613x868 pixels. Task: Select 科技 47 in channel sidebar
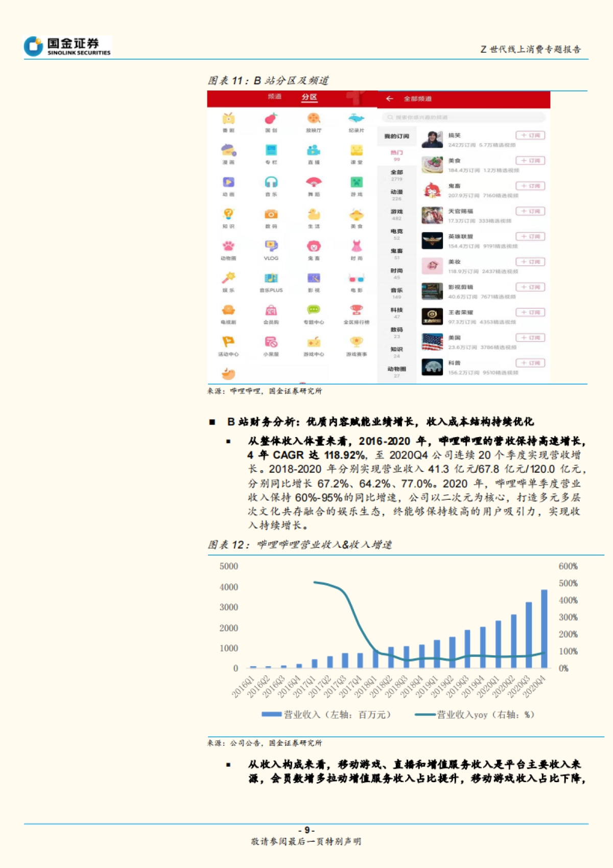pos(397,313)
